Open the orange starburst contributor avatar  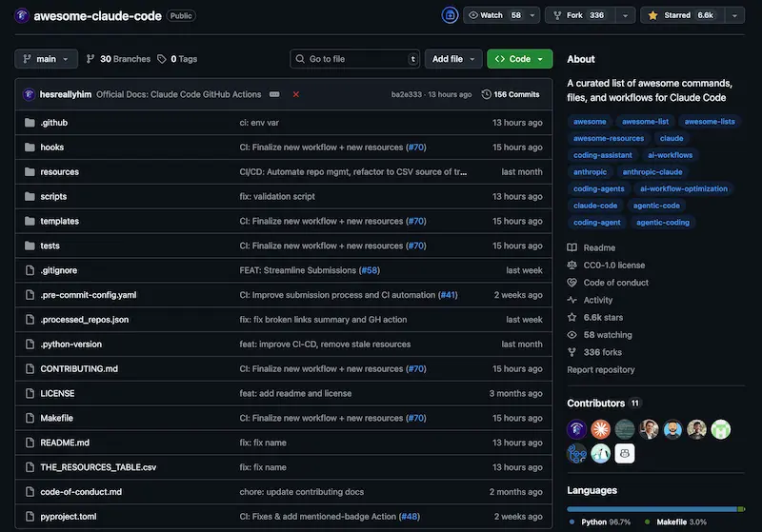(x=601, y=429)
